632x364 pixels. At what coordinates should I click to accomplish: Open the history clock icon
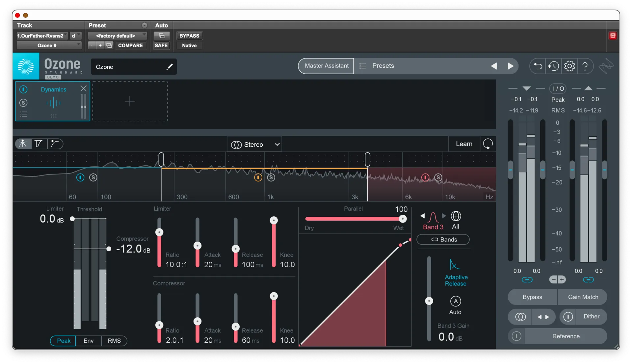tap(554, 66)
